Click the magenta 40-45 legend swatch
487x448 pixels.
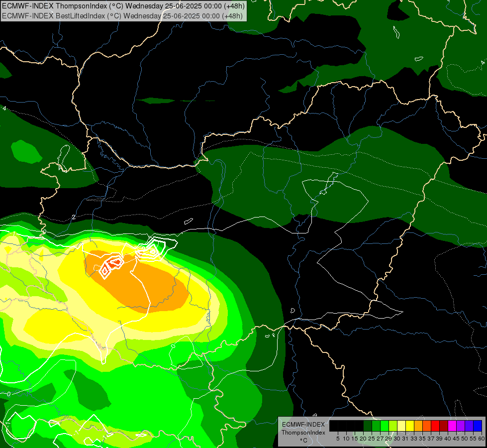tap(452, 426)
